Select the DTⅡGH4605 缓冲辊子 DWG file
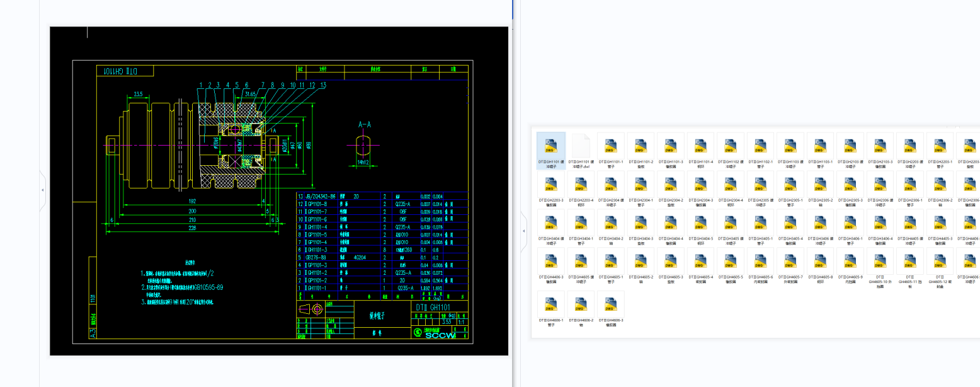980x387 pixels. pos(581,267)
